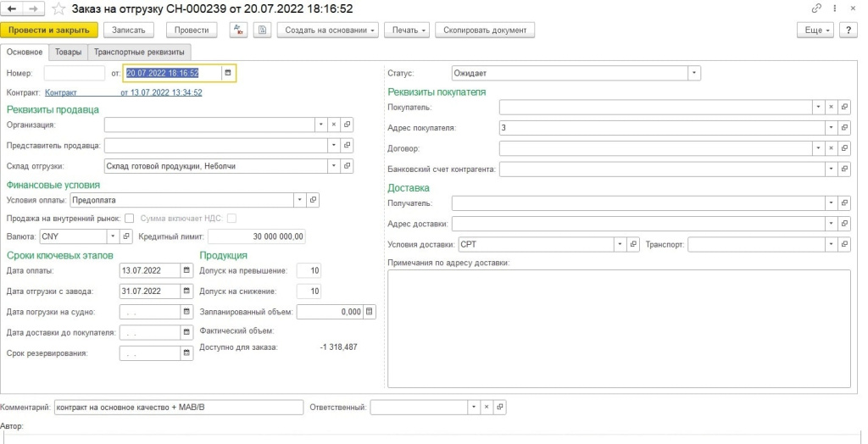The width and height of the screenshot is (868, 444).
Task: Clear the Организация field
Action: (x=334, y=125)
